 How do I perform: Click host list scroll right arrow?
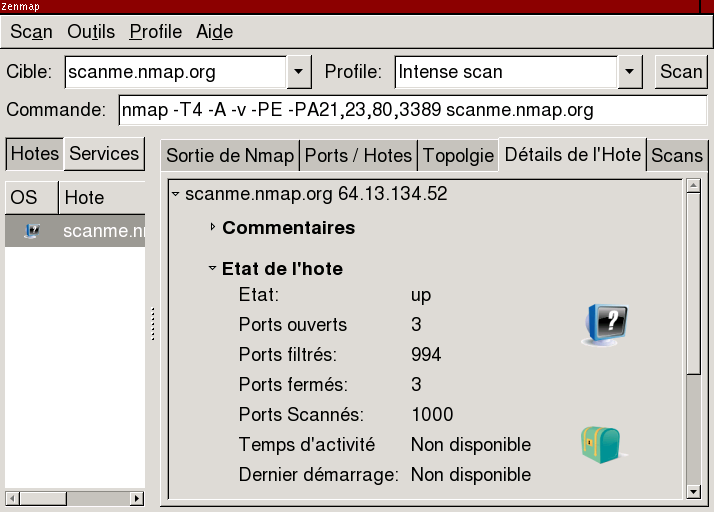coord(137,498)
